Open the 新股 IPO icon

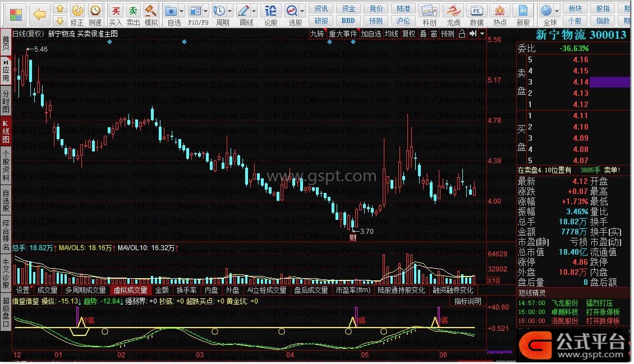point(523,15)
